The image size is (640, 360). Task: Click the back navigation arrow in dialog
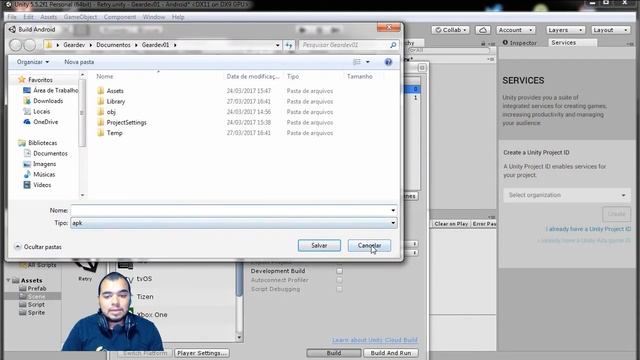[x=16, y=45]
